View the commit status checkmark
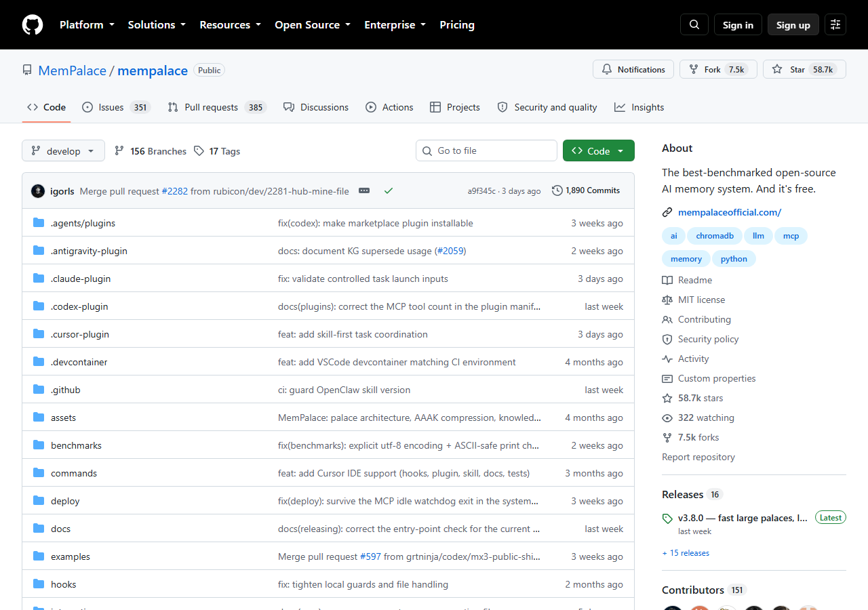Viewport: 868px width, 610px height. point(389,191)
